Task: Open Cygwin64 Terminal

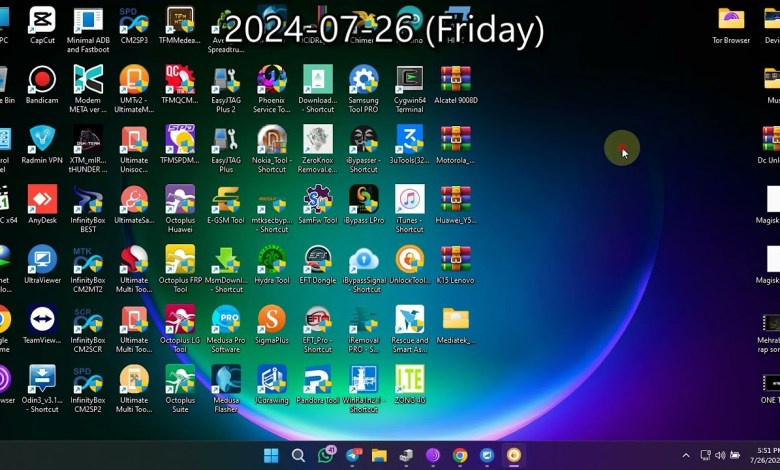Action: tap(409, 80)
